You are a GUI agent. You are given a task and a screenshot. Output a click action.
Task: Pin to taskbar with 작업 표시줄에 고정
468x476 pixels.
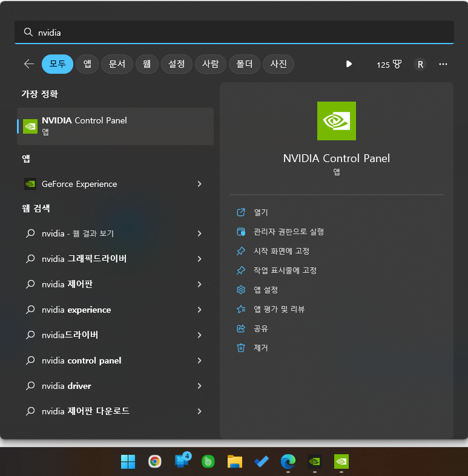285,270
